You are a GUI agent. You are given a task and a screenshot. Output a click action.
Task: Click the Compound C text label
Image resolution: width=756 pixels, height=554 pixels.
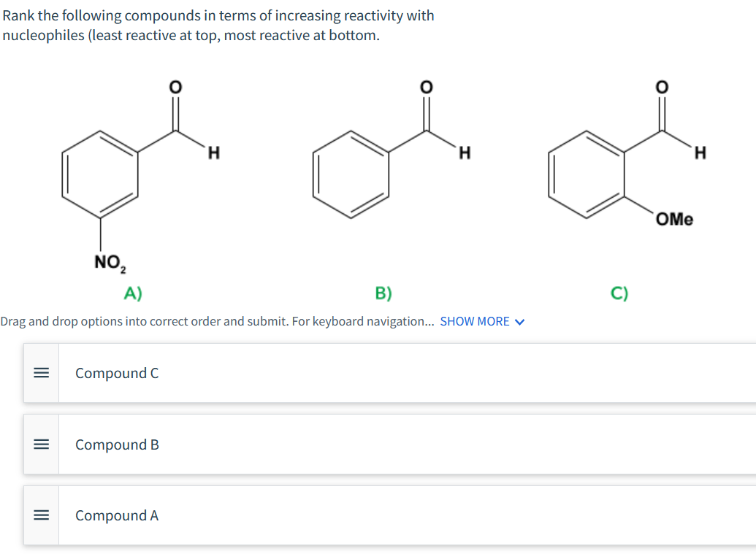point(117,373)
